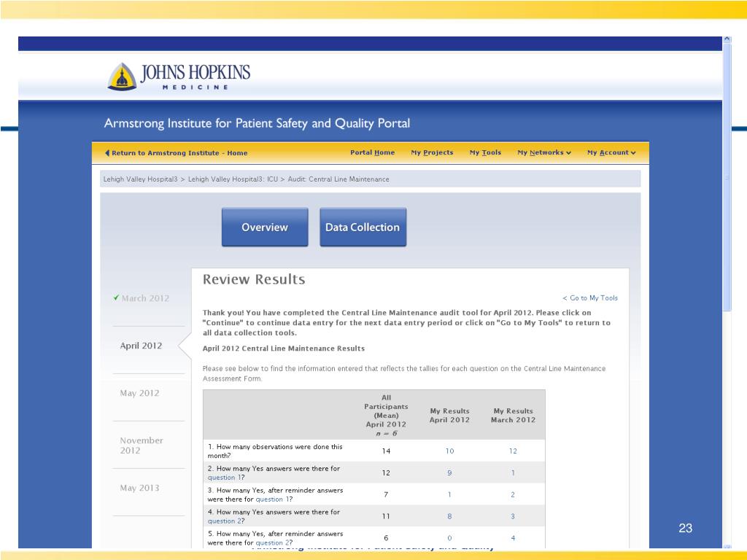Click Lehigh Valley Hospital3: ICU breadcrumb
The height and width of the screenshot is (560, 747).
point(233,179)
